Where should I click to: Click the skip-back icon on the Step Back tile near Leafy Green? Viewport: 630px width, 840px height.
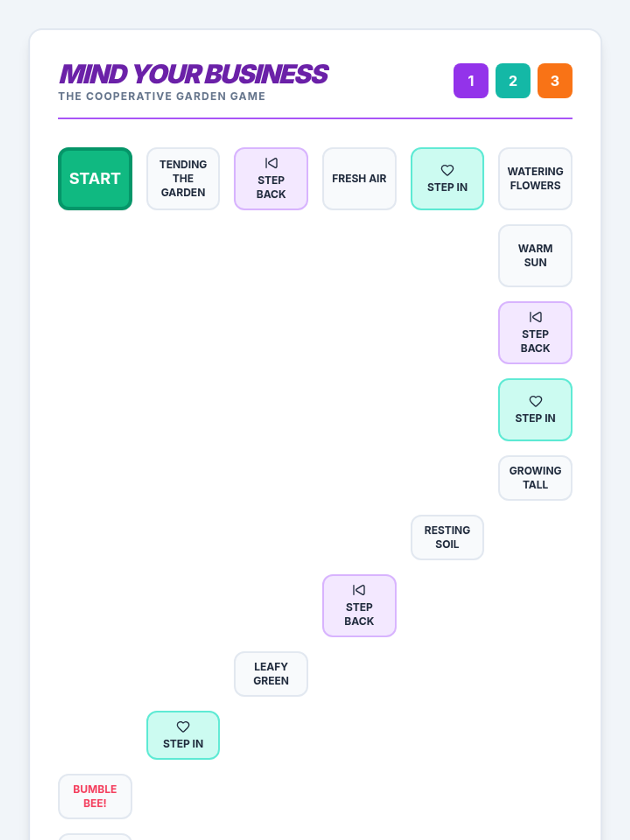click(359, 590)
